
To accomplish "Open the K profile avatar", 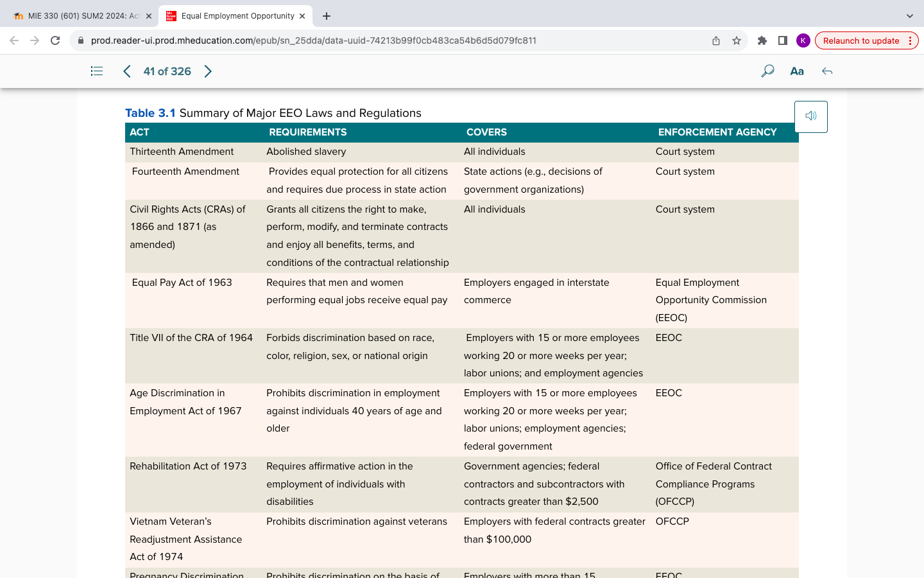I will [x=803, y=40].
